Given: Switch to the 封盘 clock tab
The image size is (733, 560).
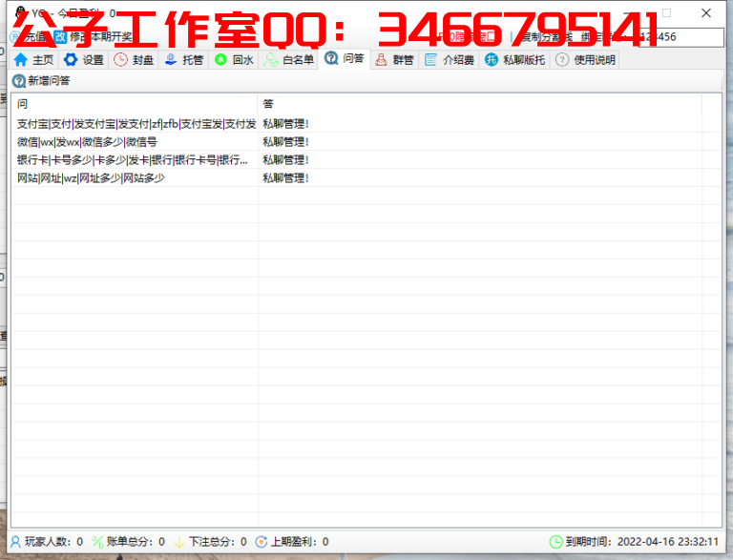Looking at the screenshot, I should [134, 60].
